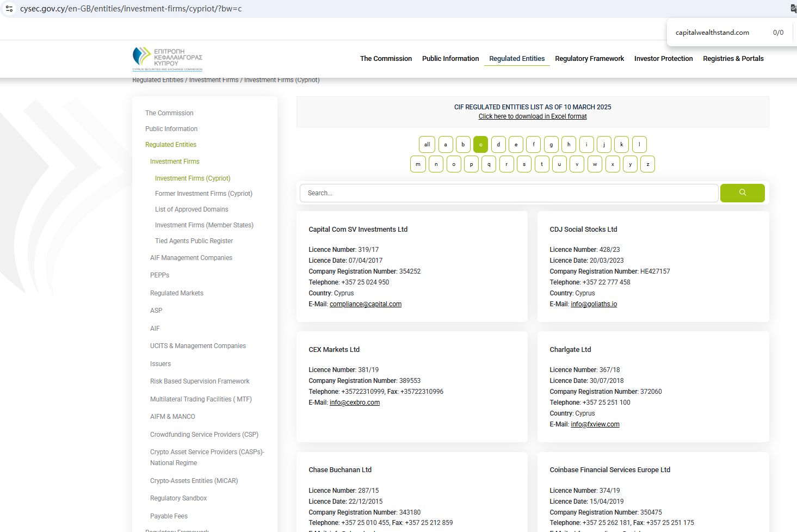Select the 'all' alphabet filter
Screen dimensions: 797x532
pos(427,145)
